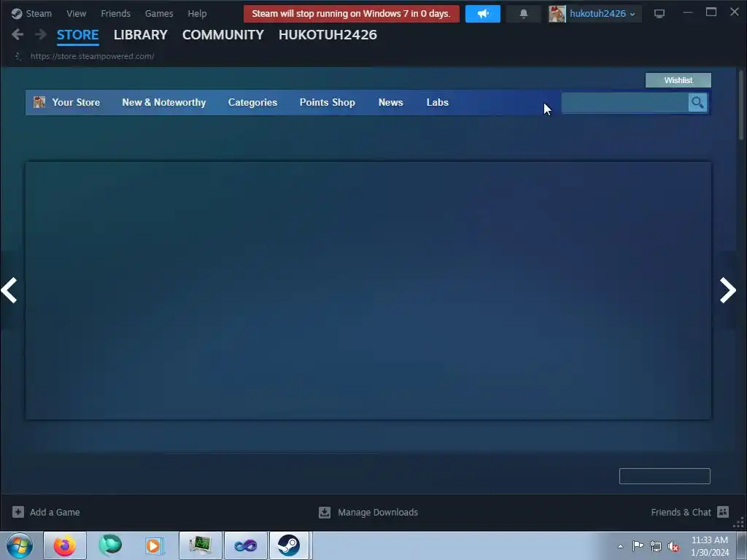
Task: Switch to the COMMUNITY tab
Action: (x=223, y=35)
